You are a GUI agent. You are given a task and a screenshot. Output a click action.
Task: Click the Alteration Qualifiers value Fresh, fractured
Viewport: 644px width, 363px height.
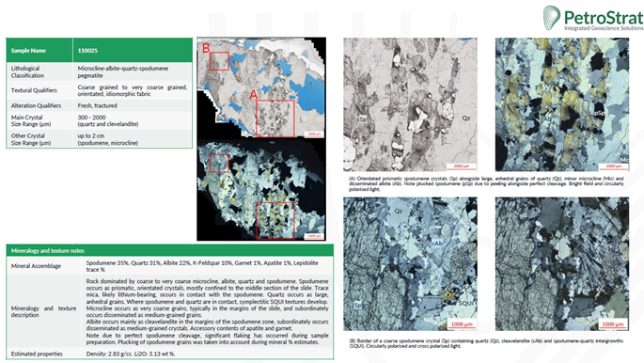click(x=98, y=105)
